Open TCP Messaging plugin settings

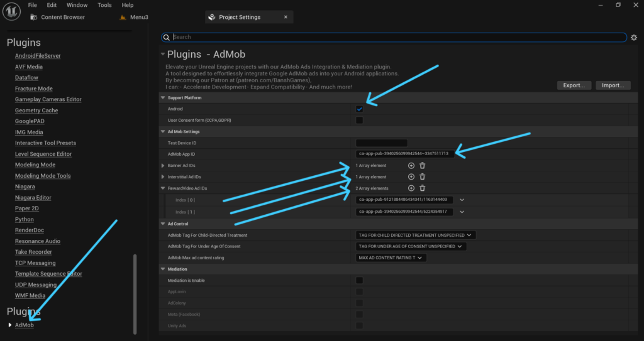coord(35,263)
